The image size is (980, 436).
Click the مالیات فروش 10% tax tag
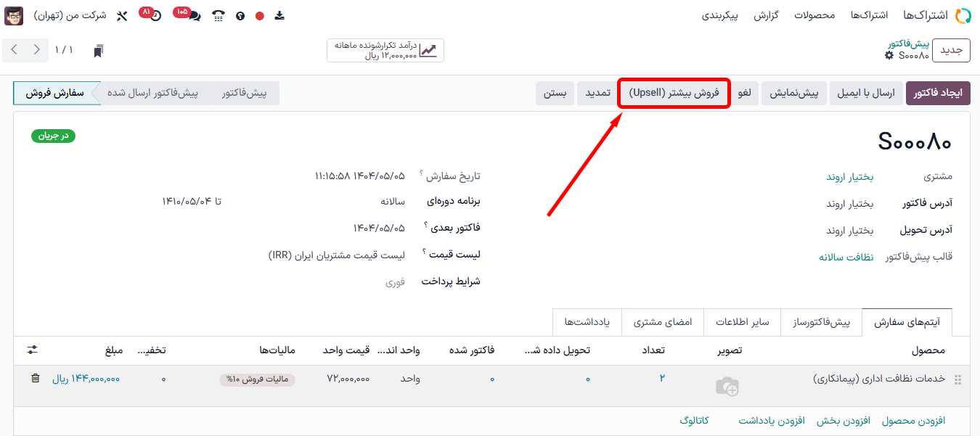click(257, 379)
